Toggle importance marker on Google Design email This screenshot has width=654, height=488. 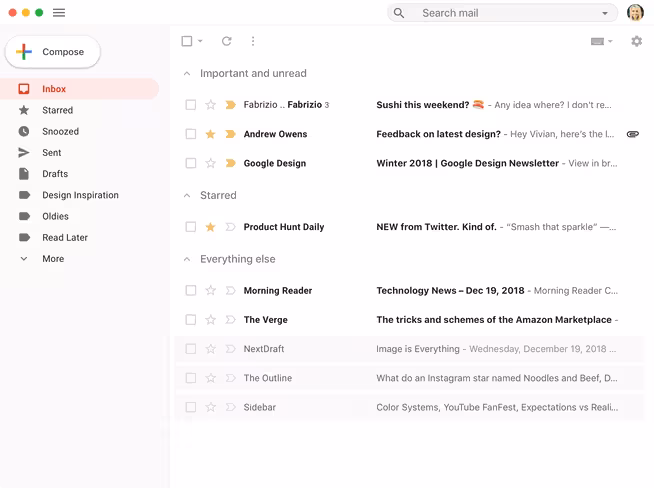pyautogui.click(x=230, y=163)
